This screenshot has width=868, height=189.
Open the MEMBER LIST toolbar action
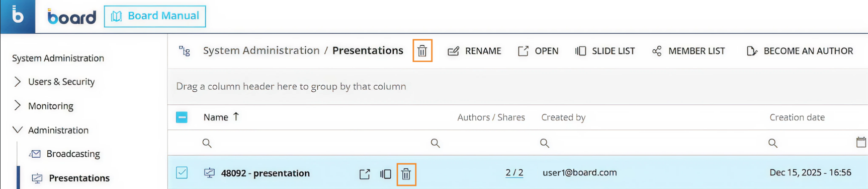(688, 51)
